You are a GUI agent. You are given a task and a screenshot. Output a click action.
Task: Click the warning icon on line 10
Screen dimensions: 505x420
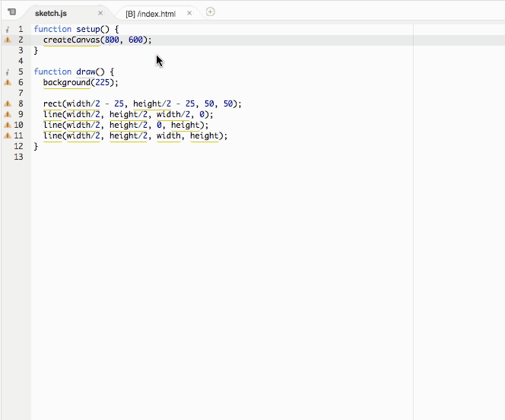click(x=8, y=125)
